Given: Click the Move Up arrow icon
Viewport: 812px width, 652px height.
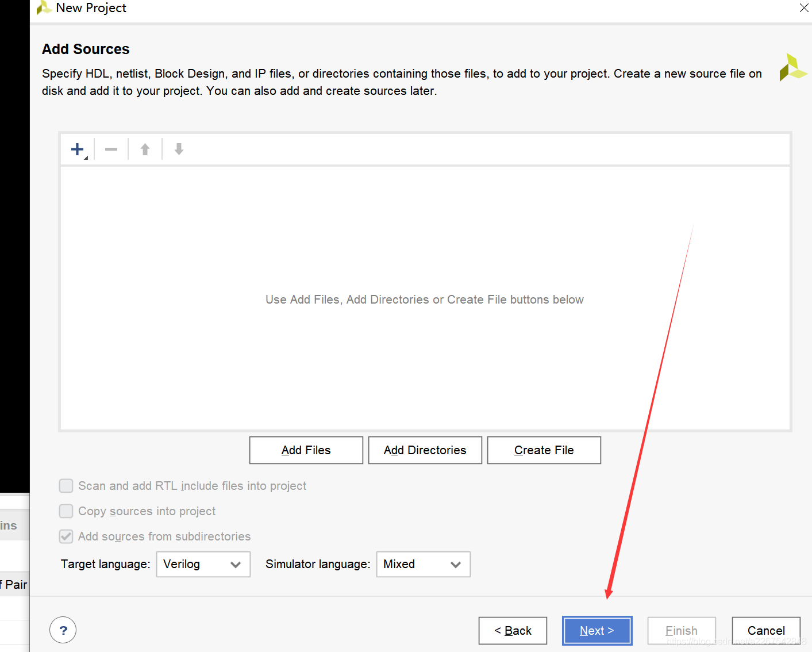Looking at the screenshot, I should point(145,149).
